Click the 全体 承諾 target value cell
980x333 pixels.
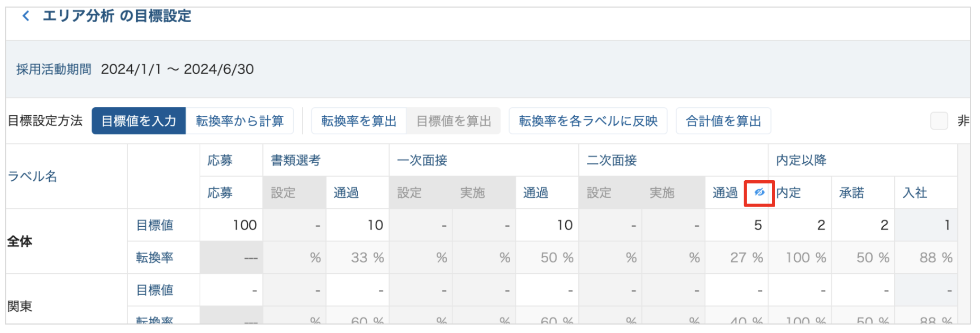(863, 225)
